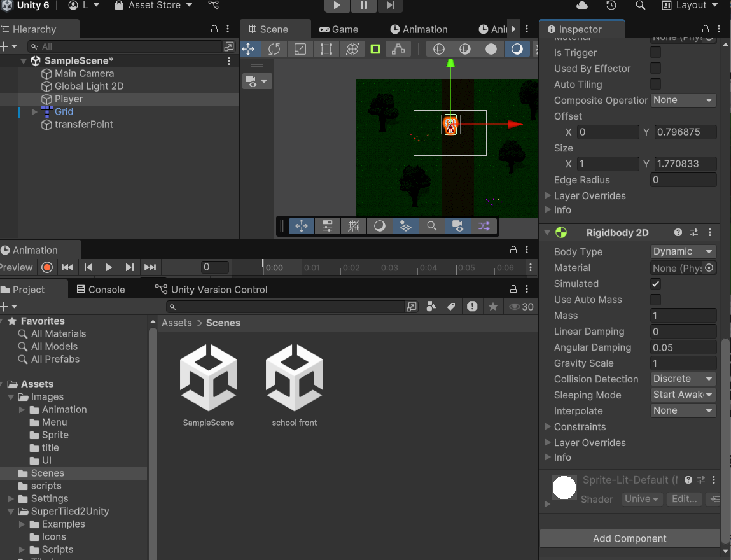731x560 pixels.
Task: Open the Asset Store dropdown menu
Action: click(153, 5)
